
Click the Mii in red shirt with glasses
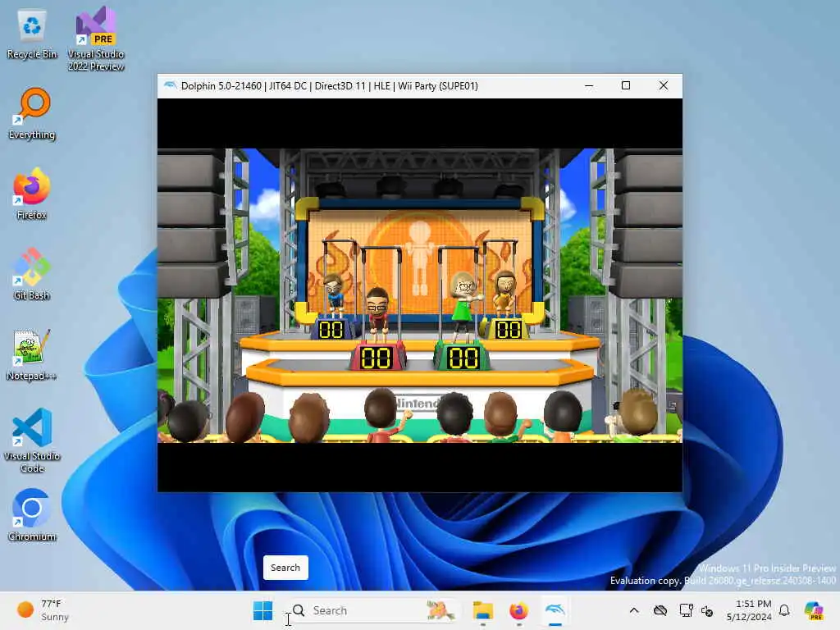pos(378,314)
